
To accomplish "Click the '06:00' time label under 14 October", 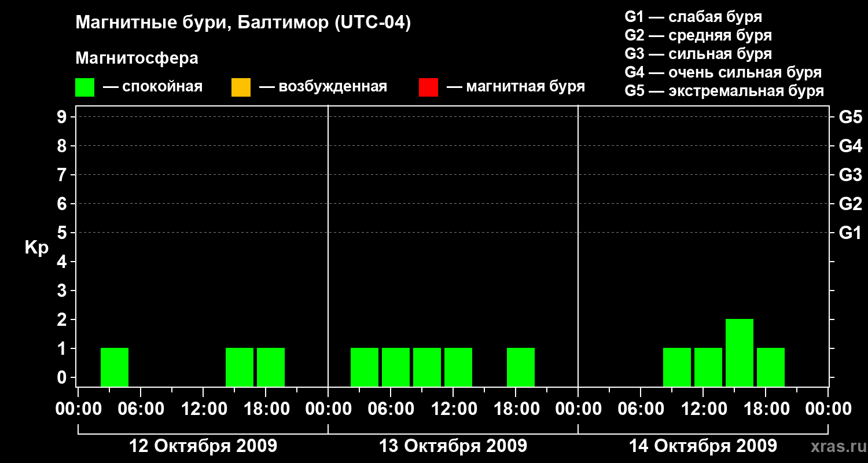I will 641,409.
